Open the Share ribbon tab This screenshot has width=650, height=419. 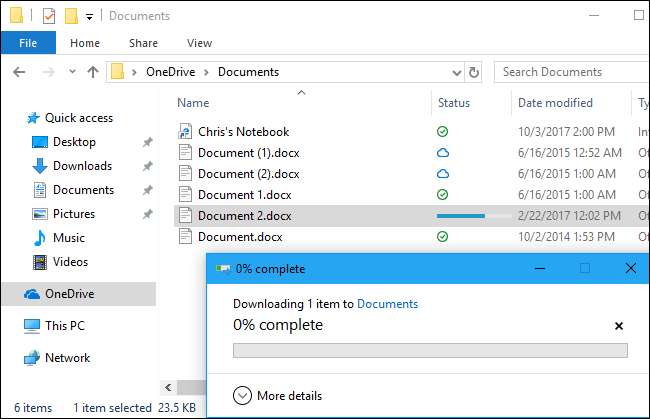point(143,43)
